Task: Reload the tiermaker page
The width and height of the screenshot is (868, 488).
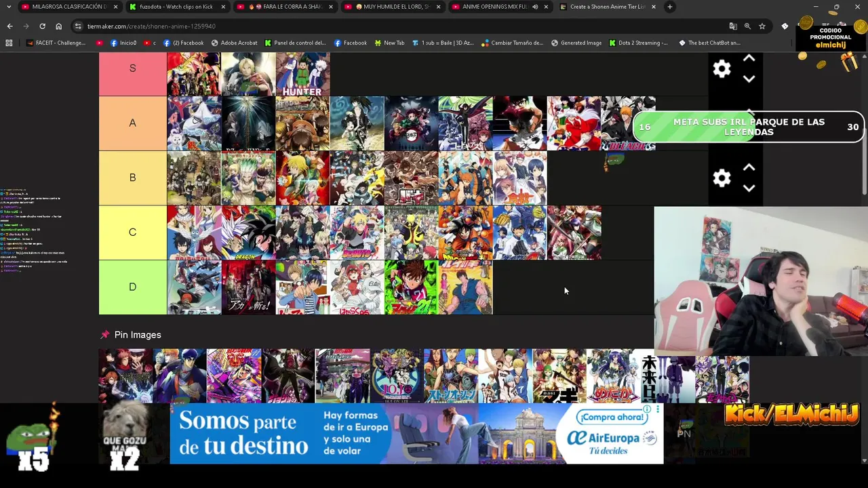Action: tap(42, 26)
